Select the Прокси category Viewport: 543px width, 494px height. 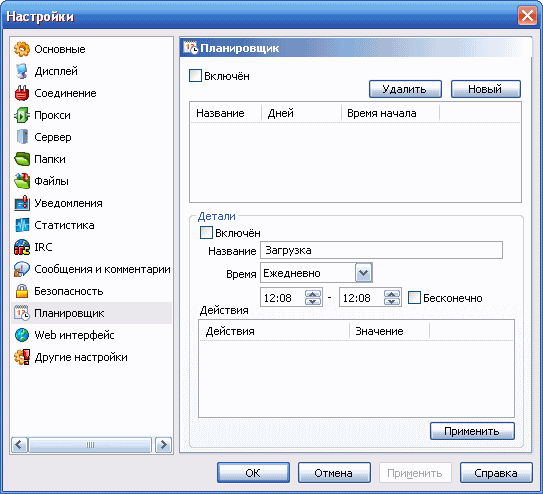click(x=52, y=115)
